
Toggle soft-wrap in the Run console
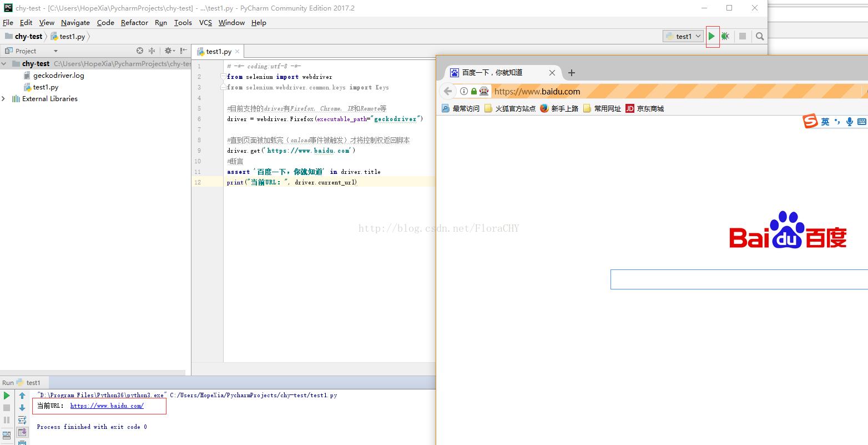pos(22,420)
